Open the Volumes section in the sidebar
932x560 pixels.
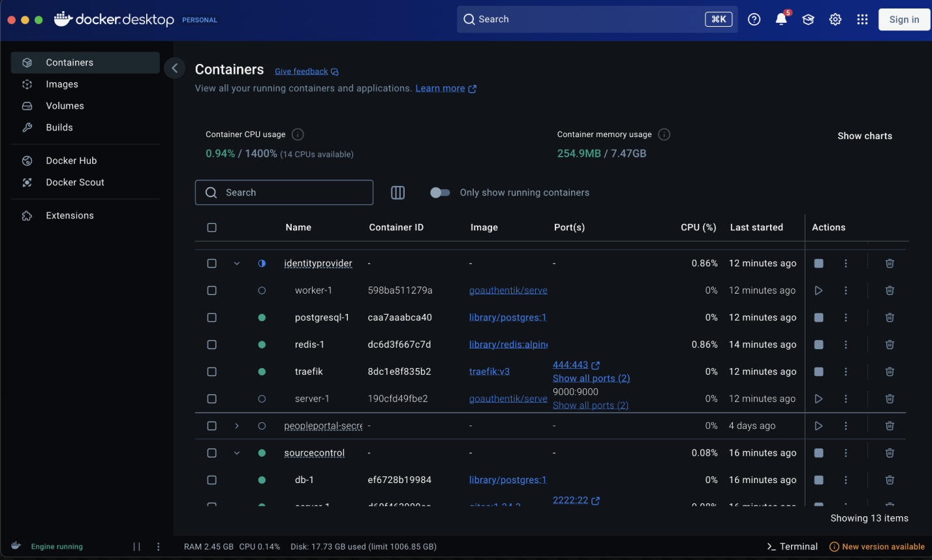click(x=65, y=105)
